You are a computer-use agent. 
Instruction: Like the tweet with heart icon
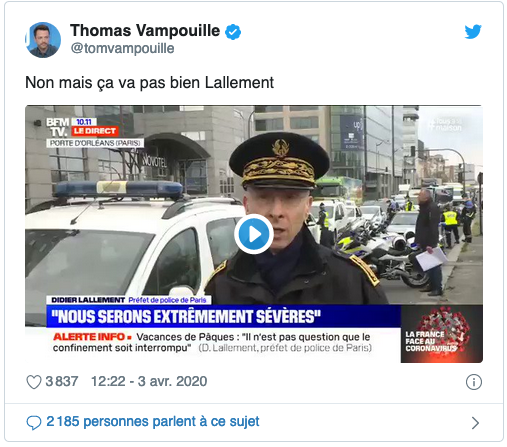tap(34, 382)
